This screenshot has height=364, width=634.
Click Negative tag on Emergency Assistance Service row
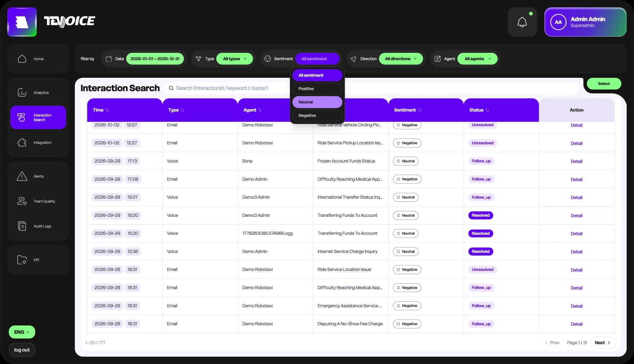pyautogui.click(x=407, y=306)
